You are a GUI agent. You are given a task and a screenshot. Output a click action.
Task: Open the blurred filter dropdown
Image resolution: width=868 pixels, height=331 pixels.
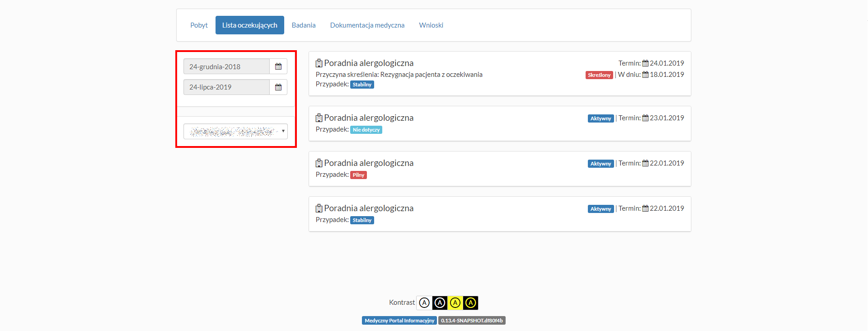235,131
